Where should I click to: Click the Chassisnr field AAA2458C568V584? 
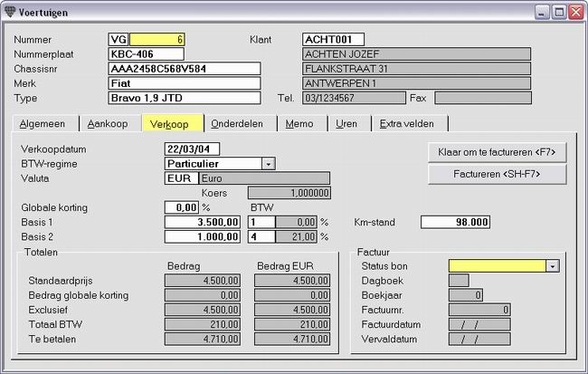(x=185, y=69)
